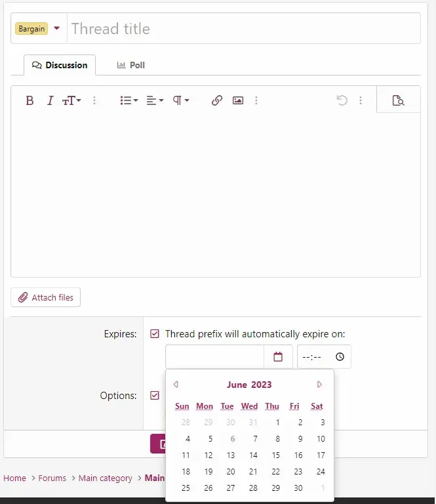
Task: Click the Attach files button
Action: coord(46,297)
